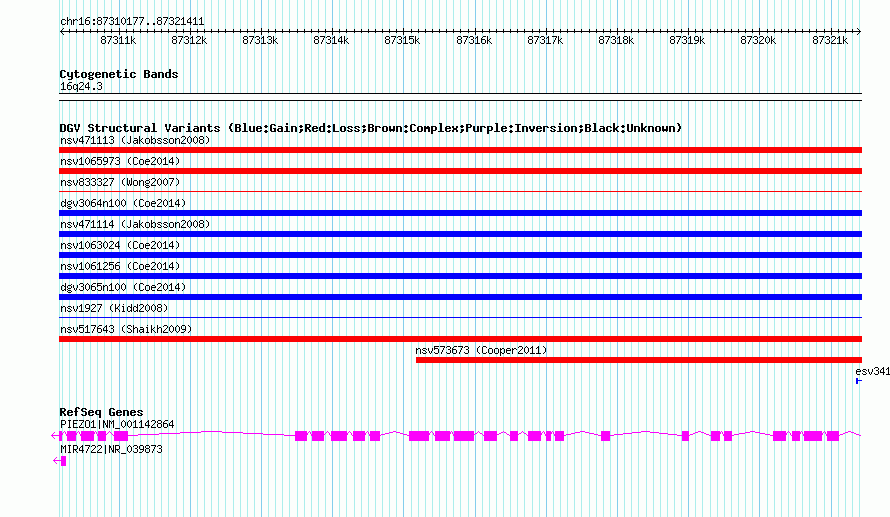Click the DGV Structural Variants track title
Viewport: 890px width, 517px height.
coord(371,128)
